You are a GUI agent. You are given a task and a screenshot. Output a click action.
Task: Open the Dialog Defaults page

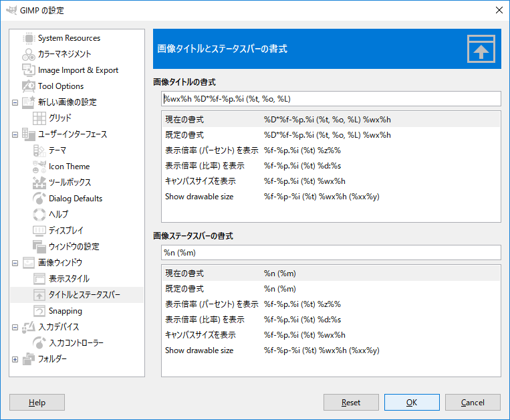pos(76,199)
